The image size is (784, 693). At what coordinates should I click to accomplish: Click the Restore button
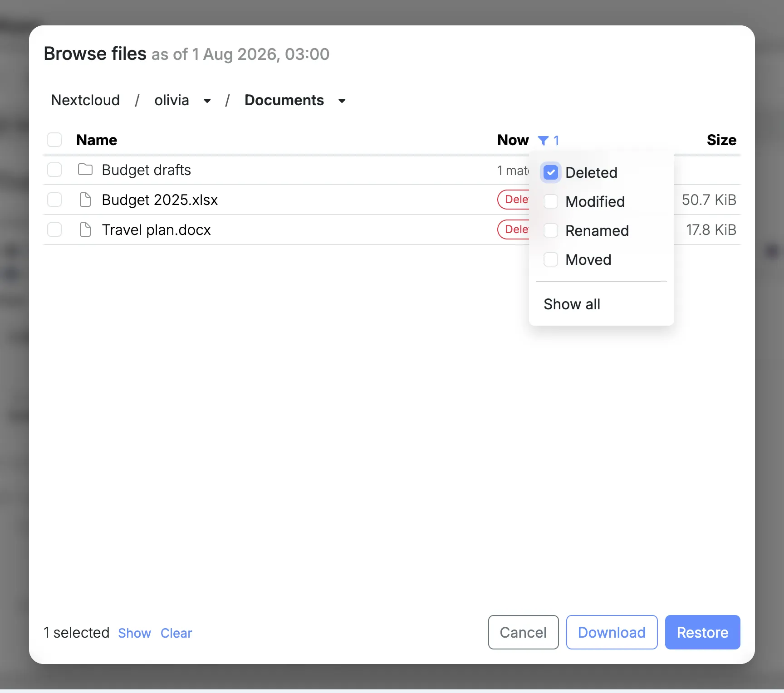[x=702, y=632]
